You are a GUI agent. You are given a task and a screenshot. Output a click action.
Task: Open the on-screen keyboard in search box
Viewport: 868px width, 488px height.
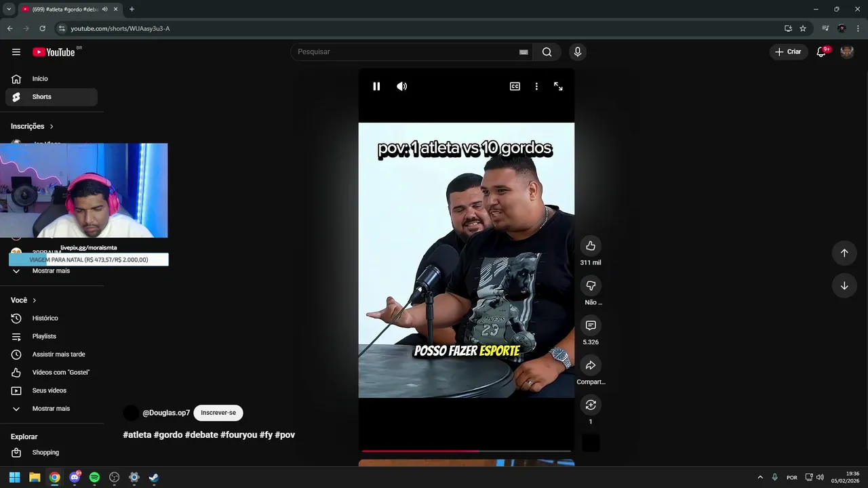point(524,52)
